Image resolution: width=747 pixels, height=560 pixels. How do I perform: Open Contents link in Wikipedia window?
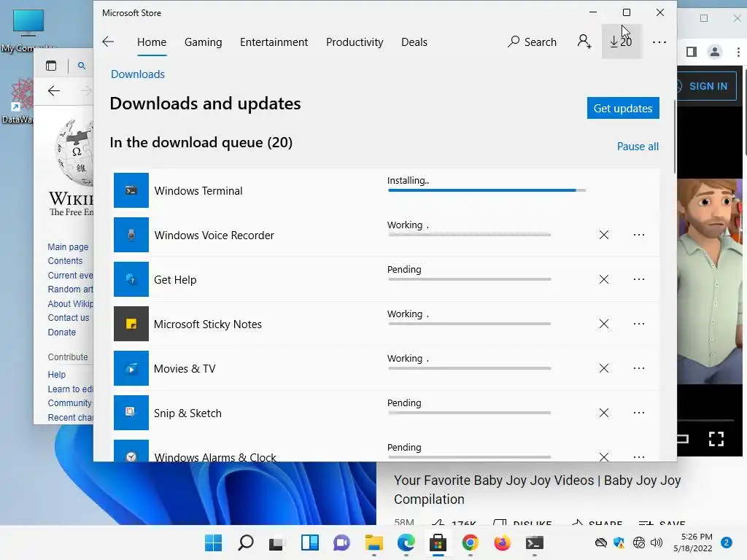point(65,261)
